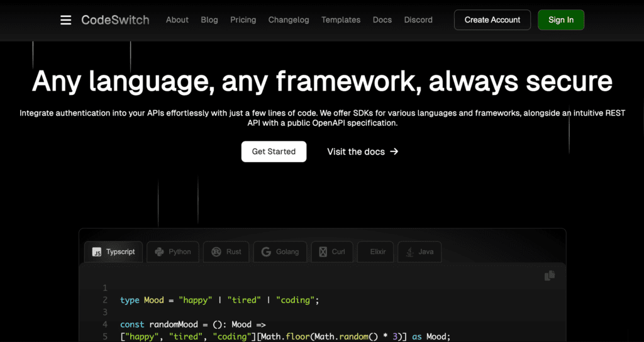
Task: Open the Discord link in navbar
Action: (418, 20)
